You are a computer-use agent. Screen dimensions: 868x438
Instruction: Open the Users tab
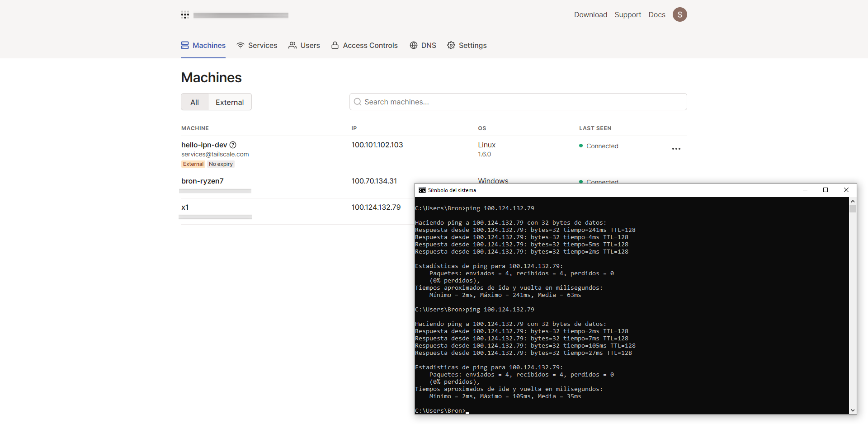point(304,45)
